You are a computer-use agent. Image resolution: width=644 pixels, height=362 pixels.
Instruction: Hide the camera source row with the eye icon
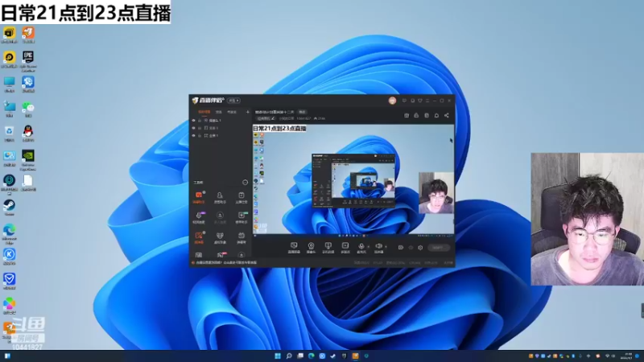pos(194,121)
